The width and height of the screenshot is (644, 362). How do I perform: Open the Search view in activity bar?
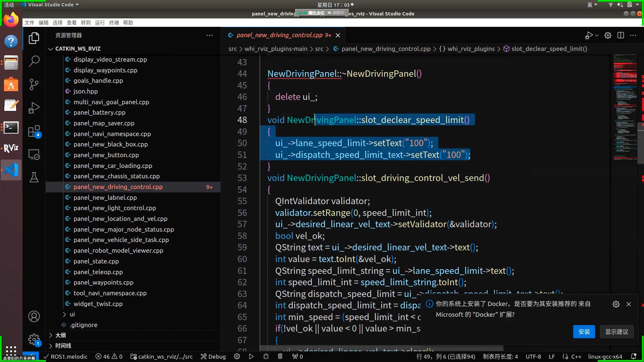(34, 61)
